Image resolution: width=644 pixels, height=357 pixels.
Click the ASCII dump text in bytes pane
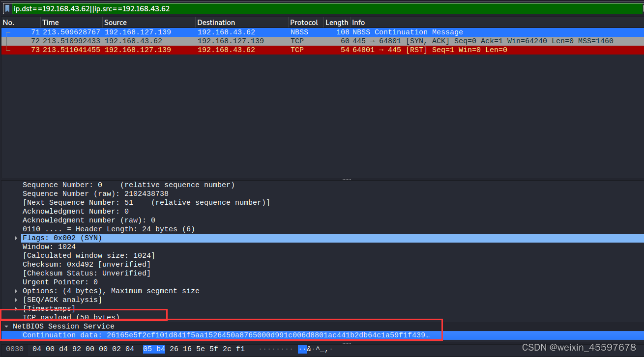295,349
